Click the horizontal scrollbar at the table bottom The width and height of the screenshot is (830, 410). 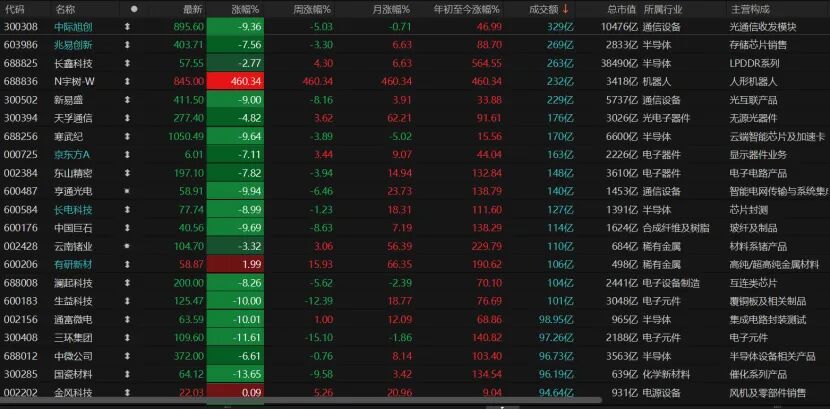(x=301, y=400)
